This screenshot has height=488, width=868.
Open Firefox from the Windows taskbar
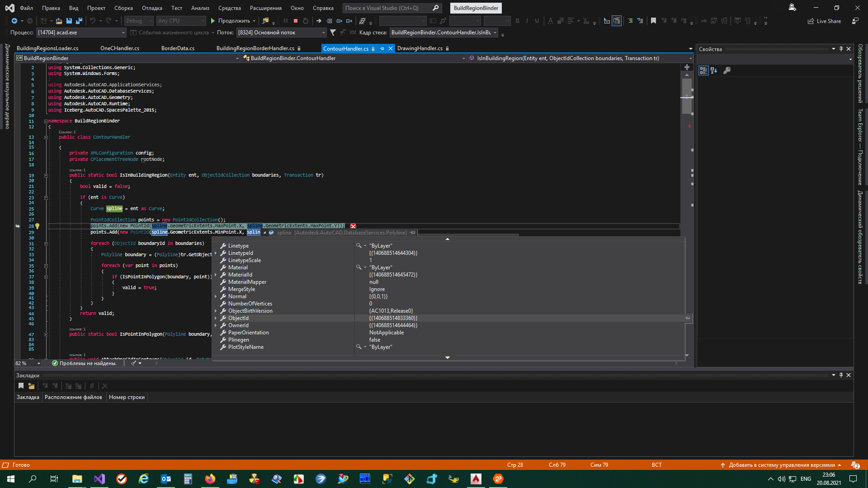click(x=210, y=479)
